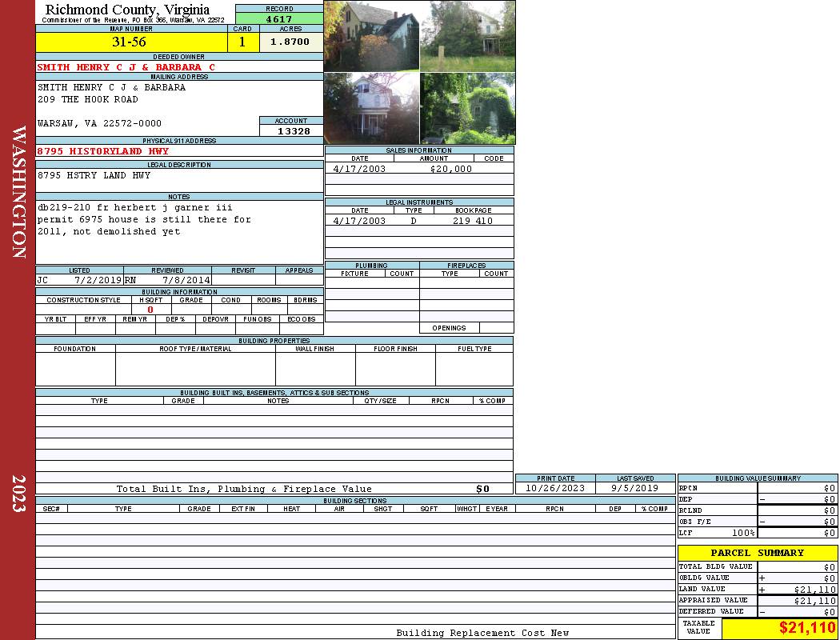View the bottom-right ivy-covered house photo

pyautogui.click(x=468, y=109)
